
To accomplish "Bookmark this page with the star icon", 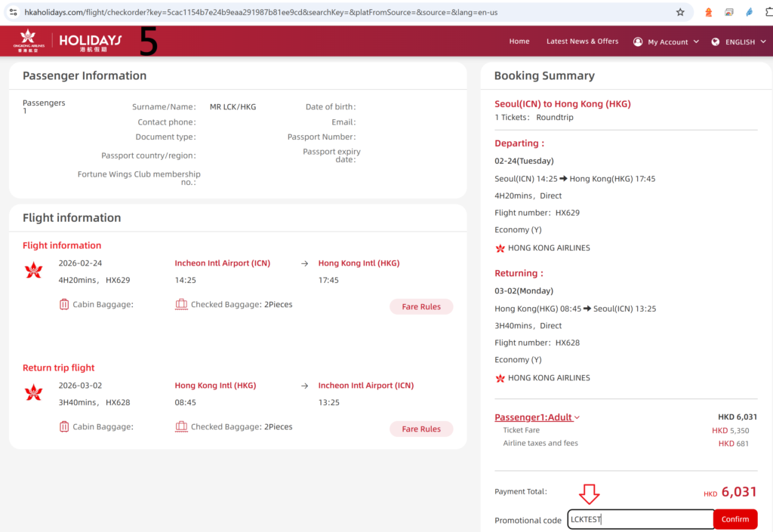I will tap(680, 12).
